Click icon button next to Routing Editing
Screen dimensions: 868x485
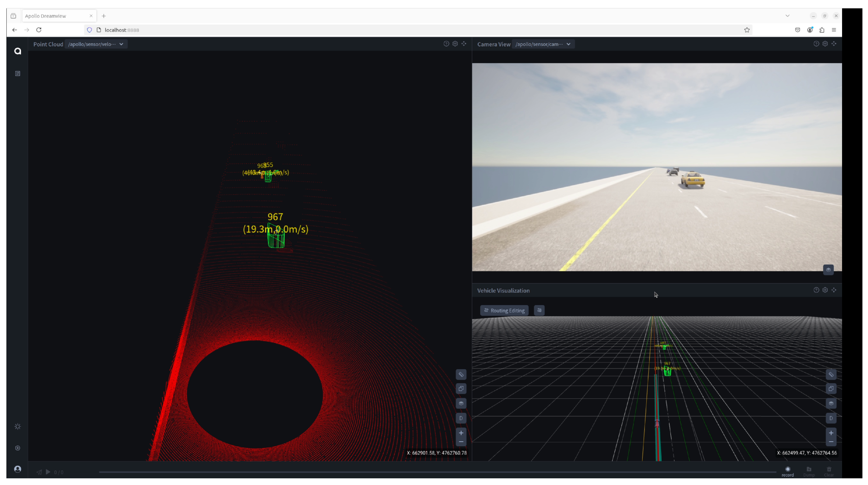(539, 310)
